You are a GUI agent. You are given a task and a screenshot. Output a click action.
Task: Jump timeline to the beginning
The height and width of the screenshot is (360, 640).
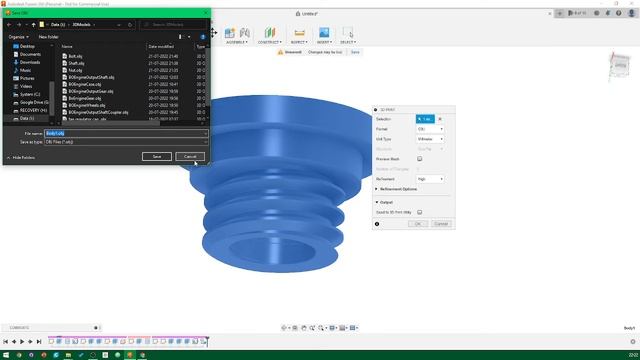point(5,342)
